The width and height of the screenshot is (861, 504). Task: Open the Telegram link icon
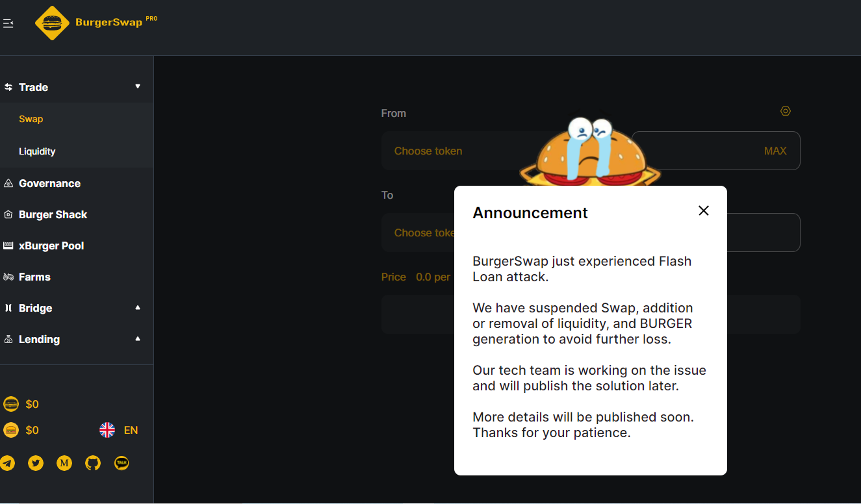[7, 463]
